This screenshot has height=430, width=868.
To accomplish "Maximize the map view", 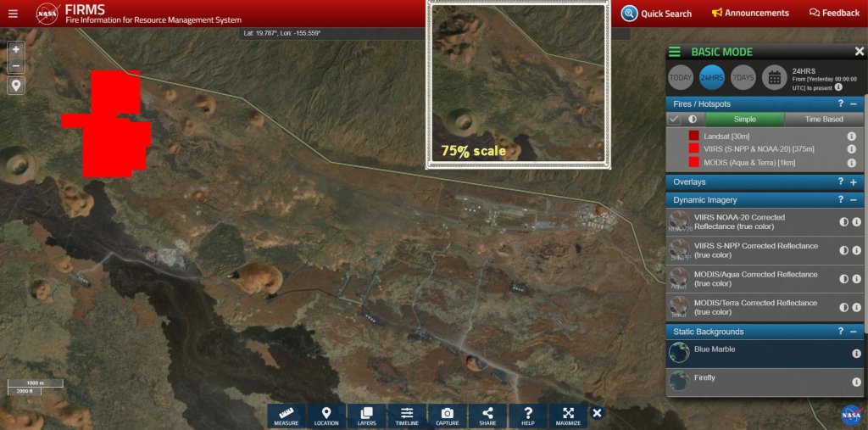I will pos(569,416).
